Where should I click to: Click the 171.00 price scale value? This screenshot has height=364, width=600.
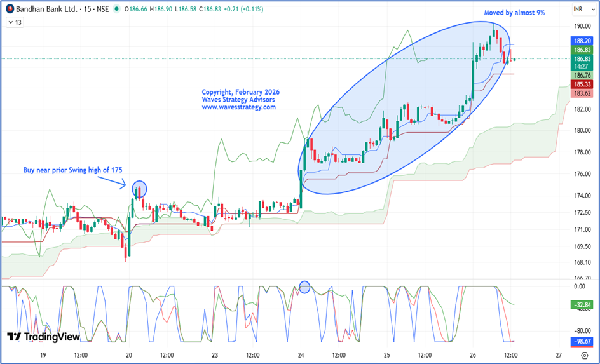(x=581, y=229)
